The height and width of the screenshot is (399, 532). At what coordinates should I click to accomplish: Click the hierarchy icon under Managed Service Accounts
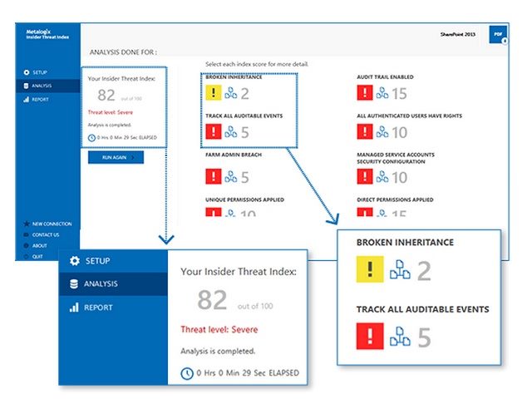coord(382,177)
